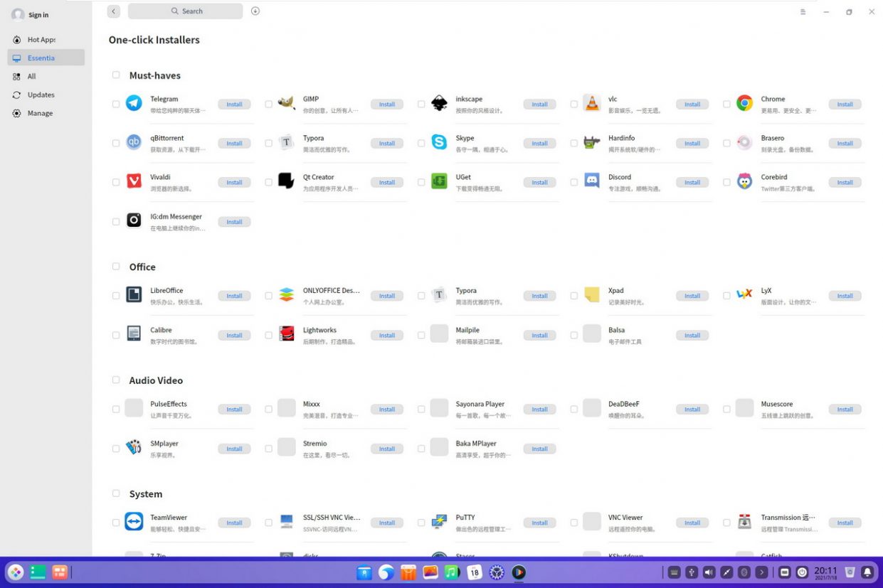Screen dimensions: 883x588
Task: Enable the checkbox beside qBittorrent
Action: 116,143
